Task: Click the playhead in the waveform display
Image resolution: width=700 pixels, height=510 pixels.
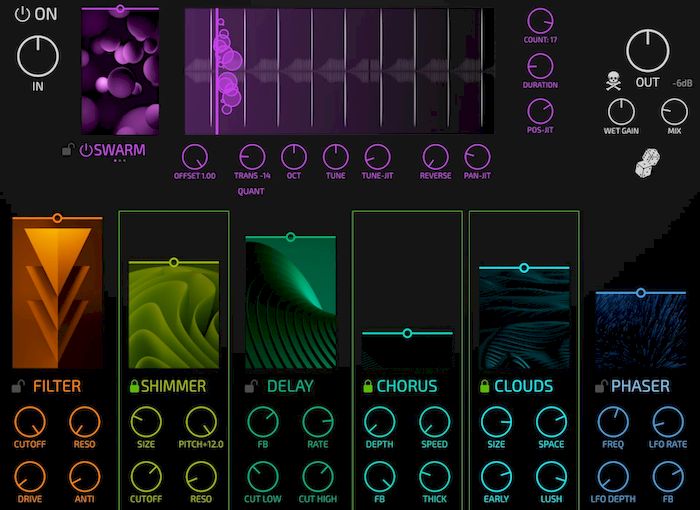Action: pyautogui.click(x=217, y=71)
